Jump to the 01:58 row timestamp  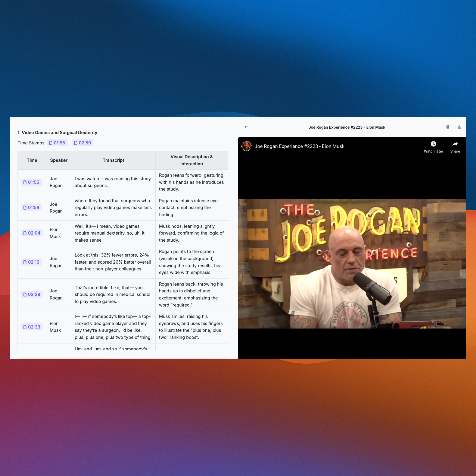point(31,207)
